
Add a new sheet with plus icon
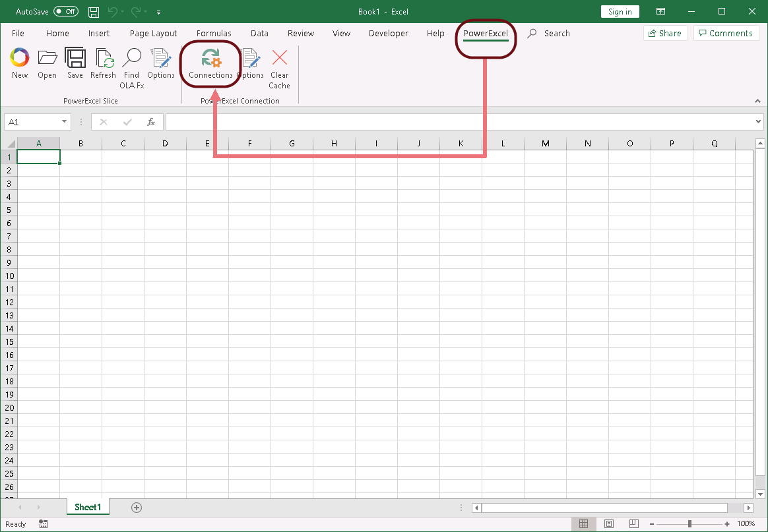[x=137, y=508]
